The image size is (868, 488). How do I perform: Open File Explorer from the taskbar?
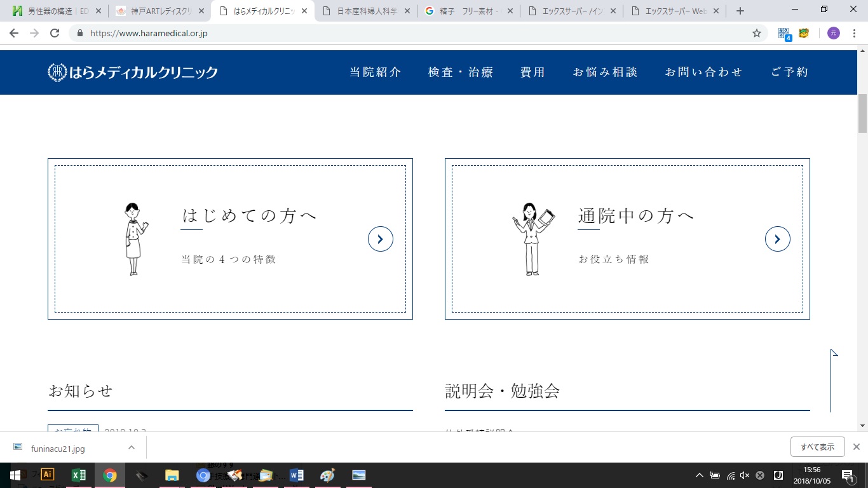click(x=172, y=475)
